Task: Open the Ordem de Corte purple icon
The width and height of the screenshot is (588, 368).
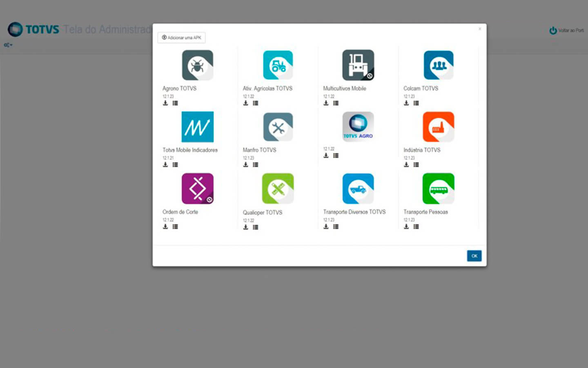Action: click(197, 188)
